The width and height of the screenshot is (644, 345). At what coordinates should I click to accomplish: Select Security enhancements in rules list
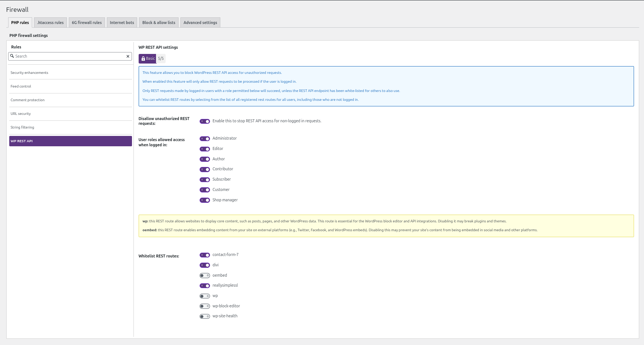tap(30, 73)
